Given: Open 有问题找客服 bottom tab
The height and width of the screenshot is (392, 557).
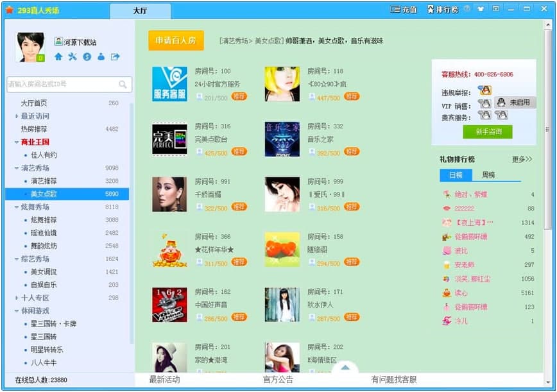Looking at the screenshot, I should tap(393, 380).
